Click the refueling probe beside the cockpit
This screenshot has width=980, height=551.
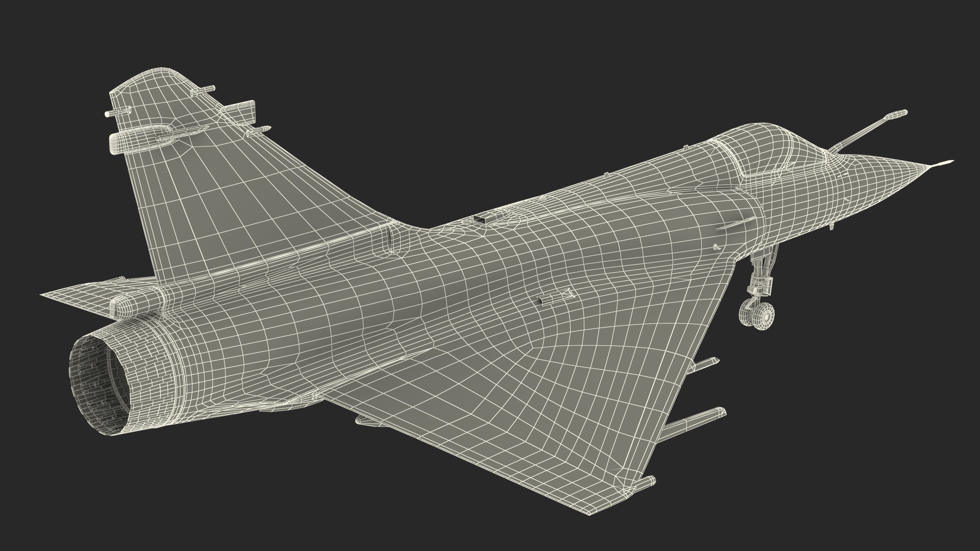tap(868, 131)
